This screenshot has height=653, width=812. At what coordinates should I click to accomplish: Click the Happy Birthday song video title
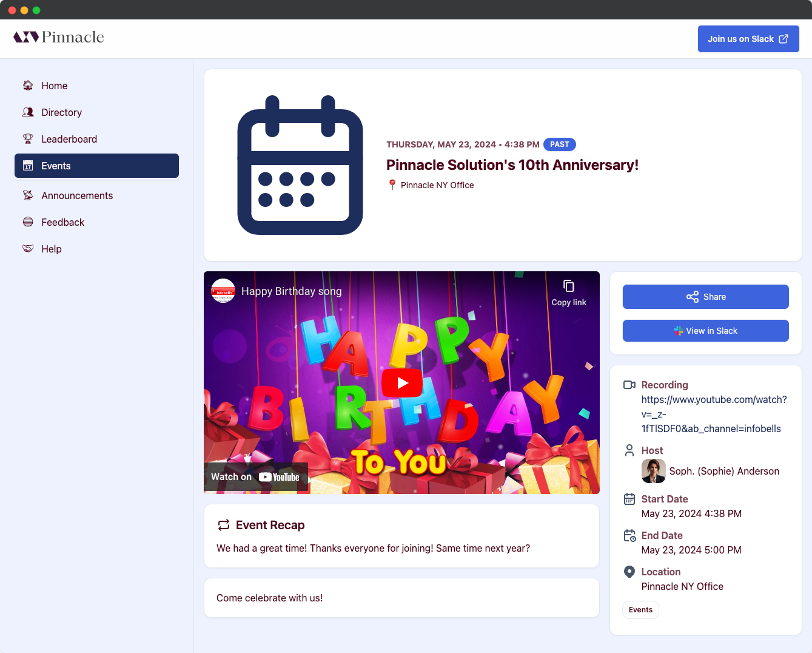point(292,291)
